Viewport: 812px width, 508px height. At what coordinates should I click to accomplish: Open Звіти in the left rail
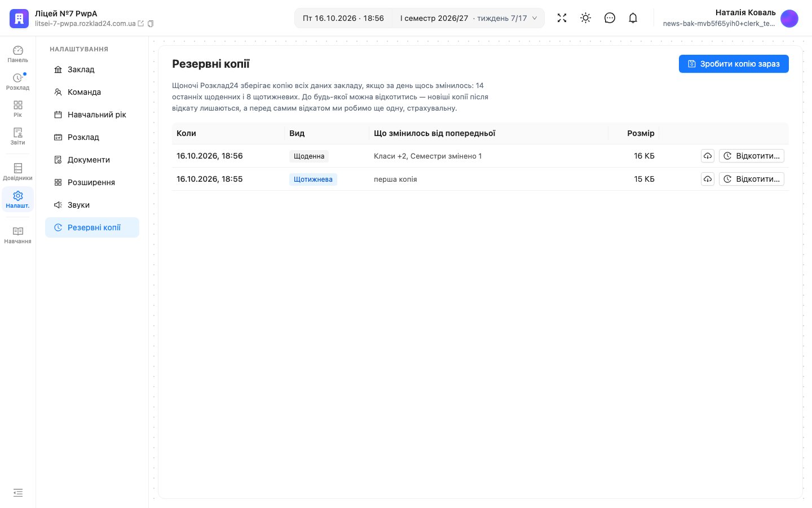[x=18, y=137]
